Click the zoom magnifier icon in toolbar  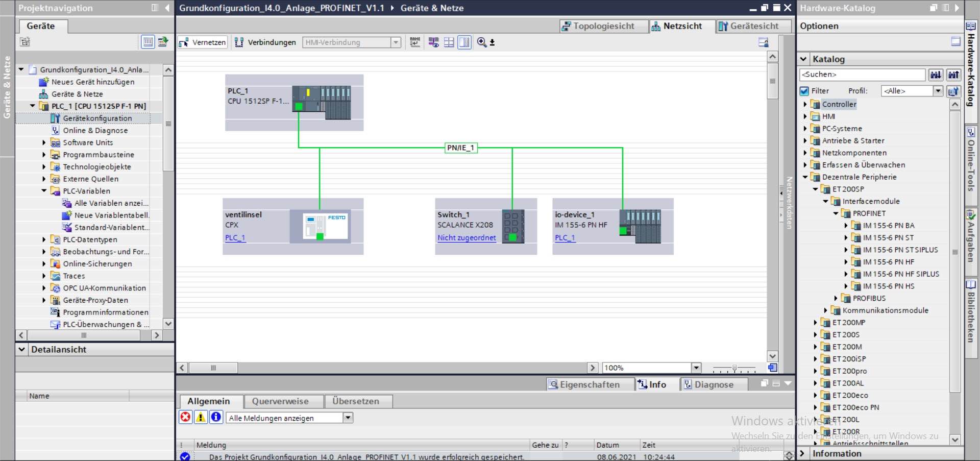[481, 42]
